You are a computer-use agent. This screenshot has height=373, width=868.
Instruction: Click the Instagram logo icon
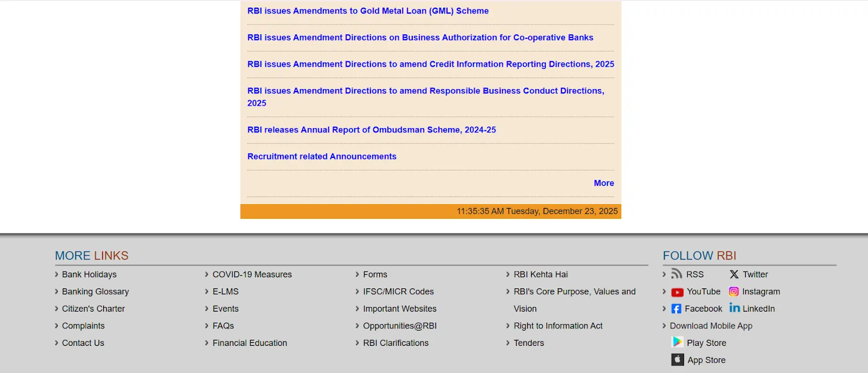point(734,292)
